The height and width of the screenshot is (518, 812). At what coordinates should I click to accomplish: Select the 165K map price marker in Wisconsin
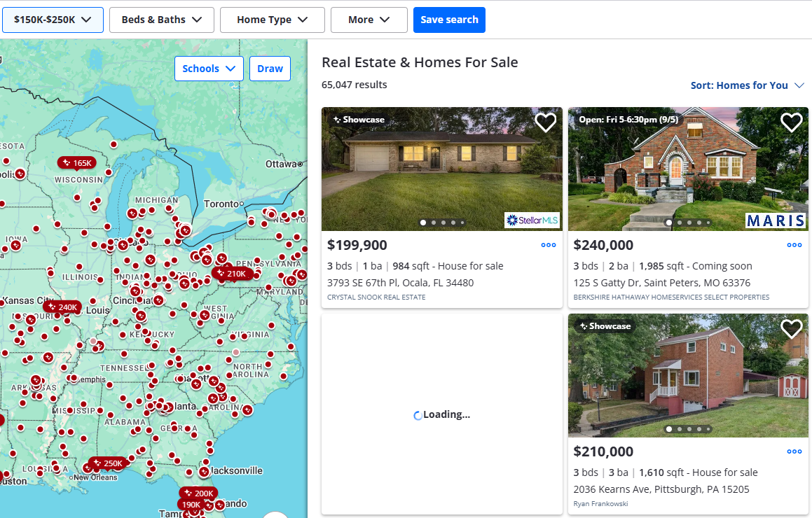tap(76, 163)
